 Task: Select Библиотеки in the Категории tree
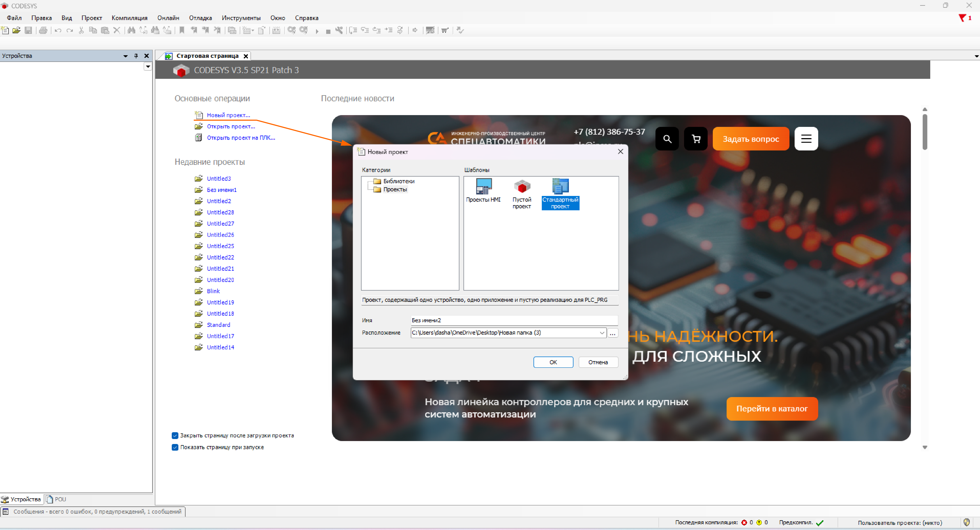(399, 181)
